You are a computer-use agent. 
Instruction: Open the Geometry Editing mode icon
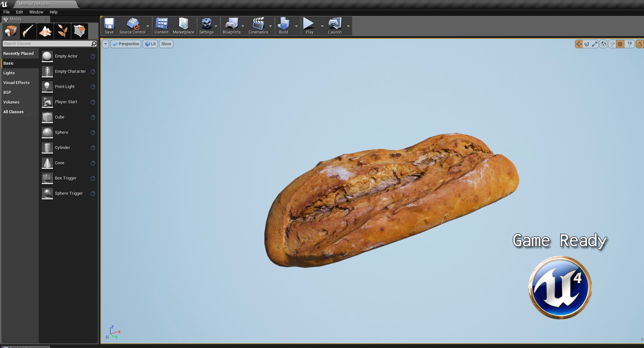tap(79, 31)
